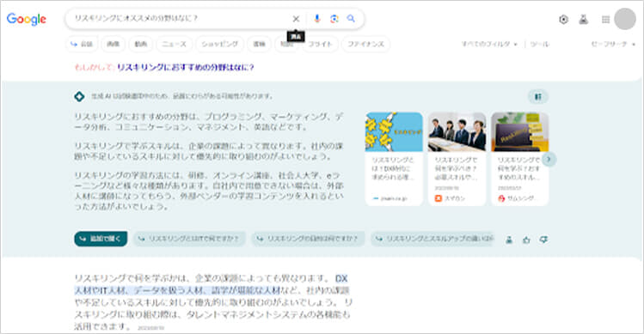644x334 pixels.
Task: Switch to the ファイナンス tab
Action: coord(365,44)
